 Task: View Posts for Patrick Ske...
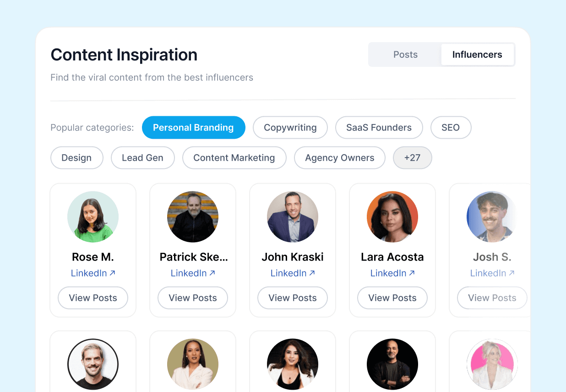tap(193, 298)
